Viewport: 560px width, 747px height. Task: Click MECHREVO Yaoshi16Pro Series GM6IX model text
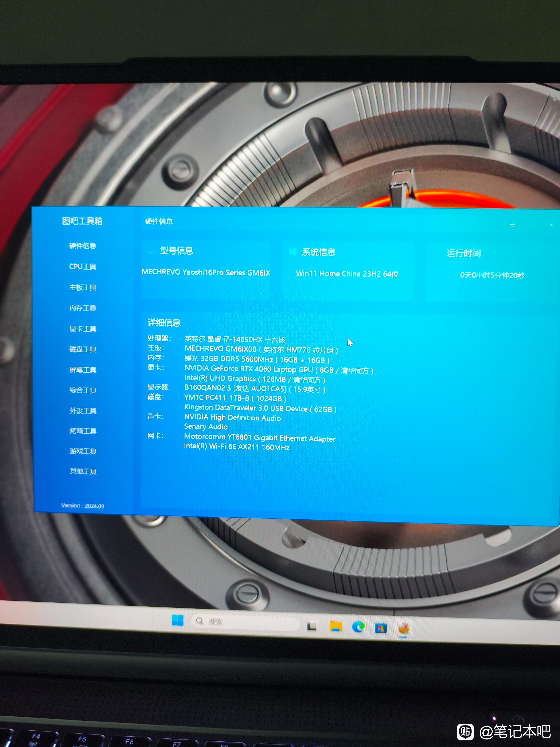point(206,272)
